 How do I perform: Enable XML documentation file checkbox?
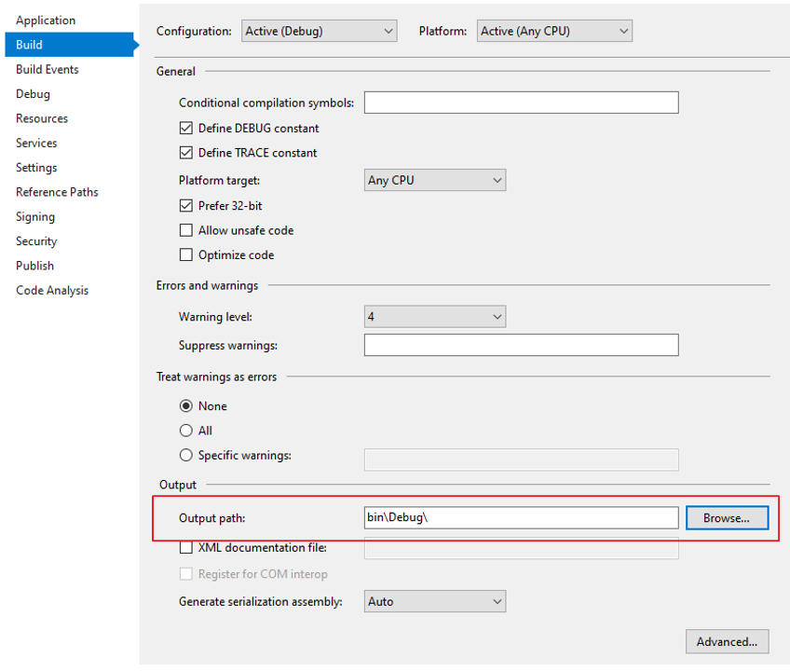(x=186, y=547)
